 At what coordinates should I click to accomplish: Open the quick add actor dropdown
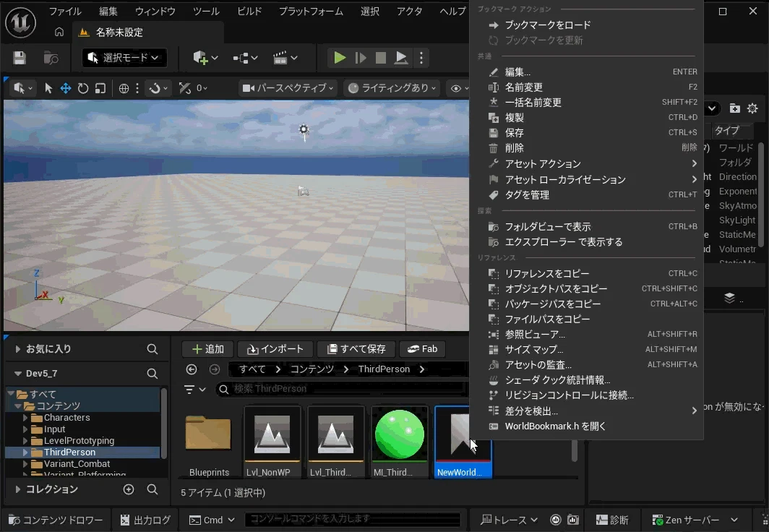coord(205,58)
